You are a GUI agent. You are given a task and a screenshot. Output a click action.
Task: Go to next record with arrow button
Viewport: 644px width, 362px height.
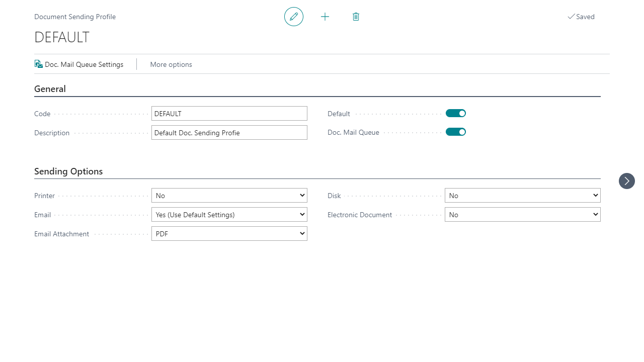click(626, 181)
